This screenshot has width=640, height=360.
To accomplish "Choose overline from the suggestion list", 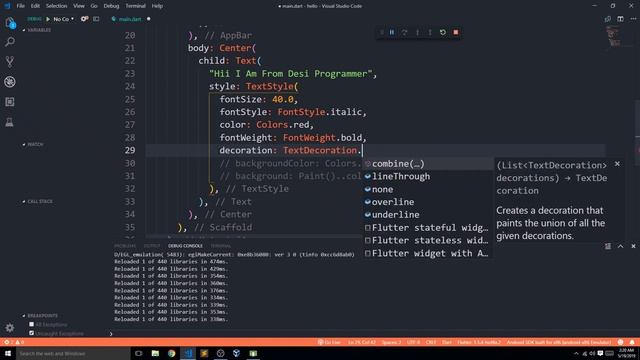I will (x=427, y=202).
